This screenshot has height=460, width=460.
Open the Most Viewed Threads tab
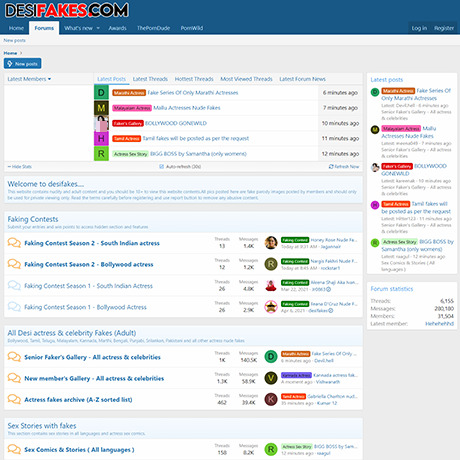tap(246, 79)
